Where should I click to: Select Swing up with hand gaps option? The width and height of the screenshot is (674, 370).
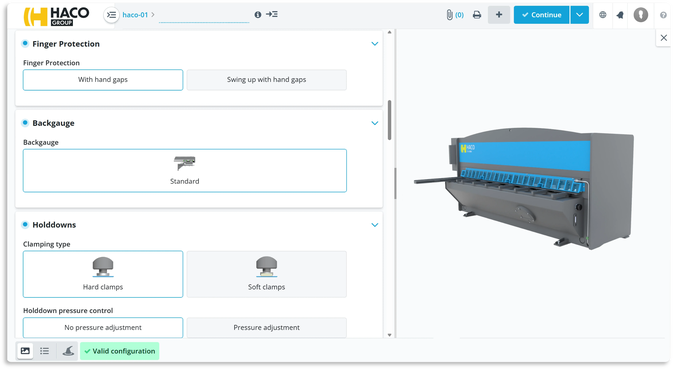point(267,80)
